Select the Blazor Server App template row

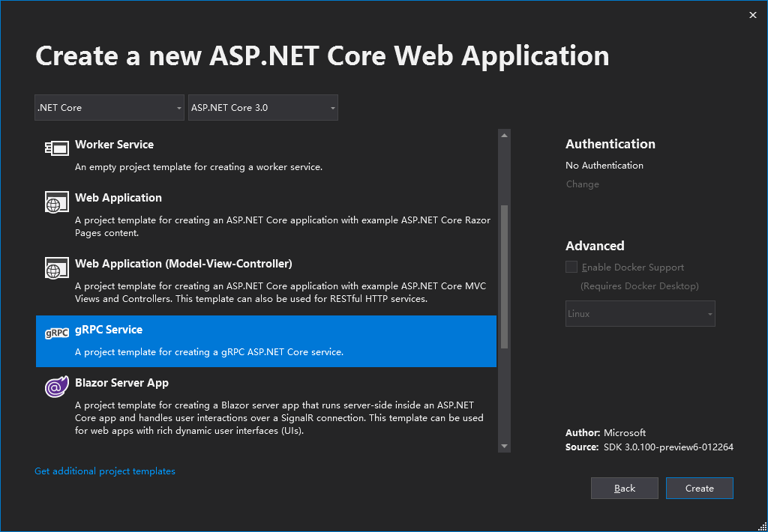click(x=262, y=405)
